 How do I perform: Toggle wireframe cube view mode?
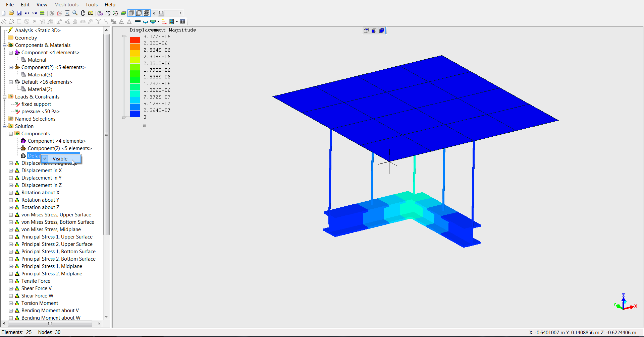[139, 13]
